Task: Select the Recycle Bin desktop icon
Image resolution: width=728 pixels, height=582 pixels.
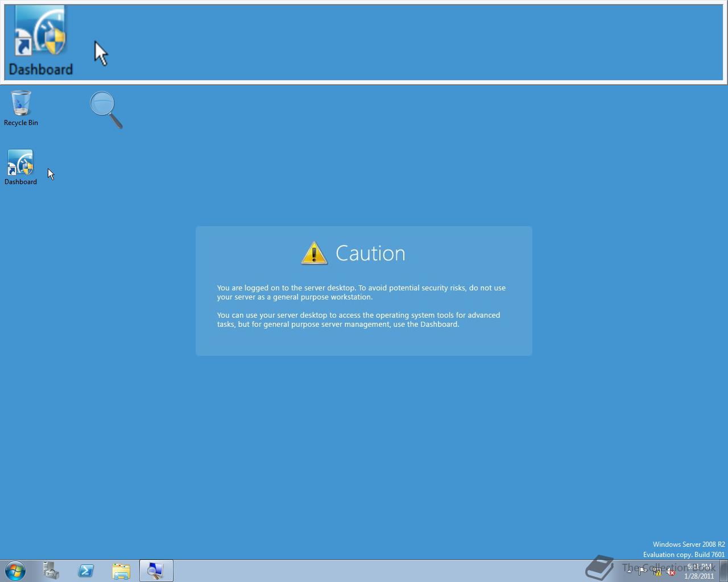Action: [x=21, y=108]
